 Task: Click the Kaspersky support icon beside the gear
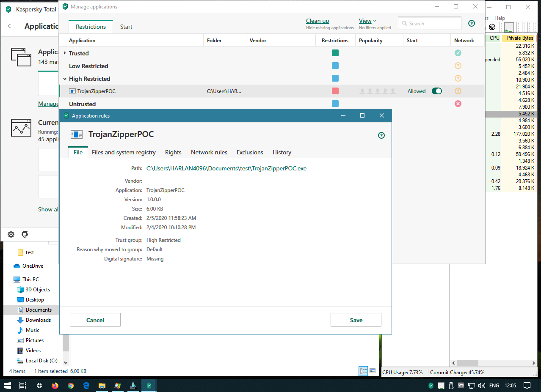(x=25, y=234)
